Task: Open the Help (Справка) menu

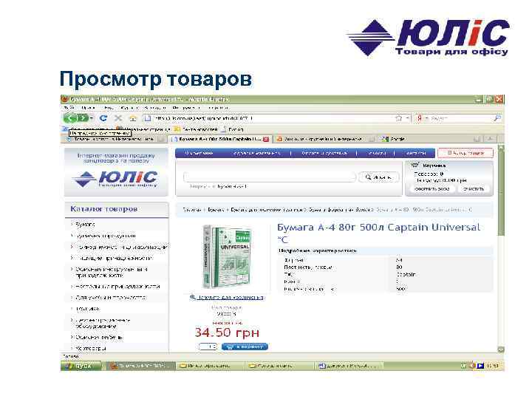Action: (217, 108)
